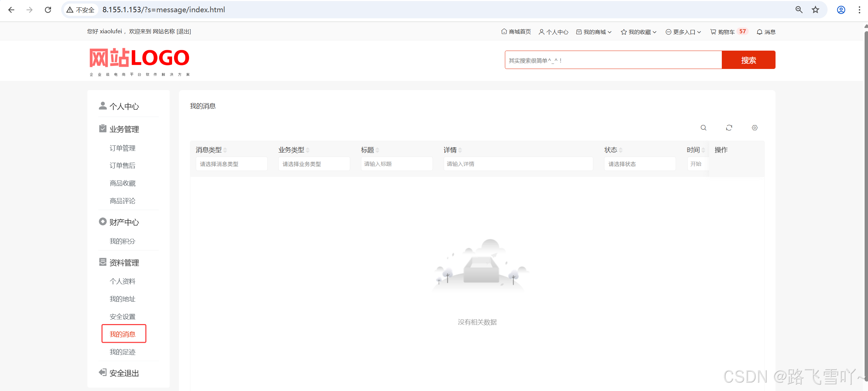The width and height of the screenshot is (868, 391).
Task: Open 订单管理 in sidebar
Action: coord(122,148)
